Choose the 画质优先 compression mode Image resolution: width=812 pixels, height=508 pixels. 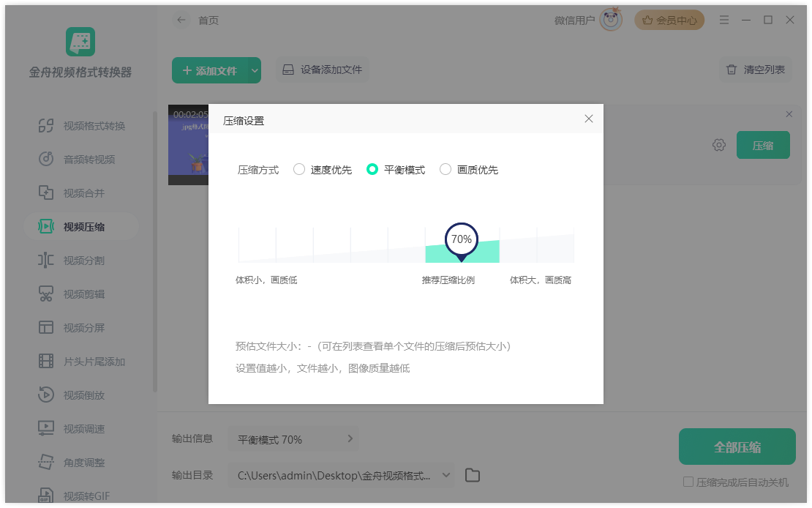446,169
